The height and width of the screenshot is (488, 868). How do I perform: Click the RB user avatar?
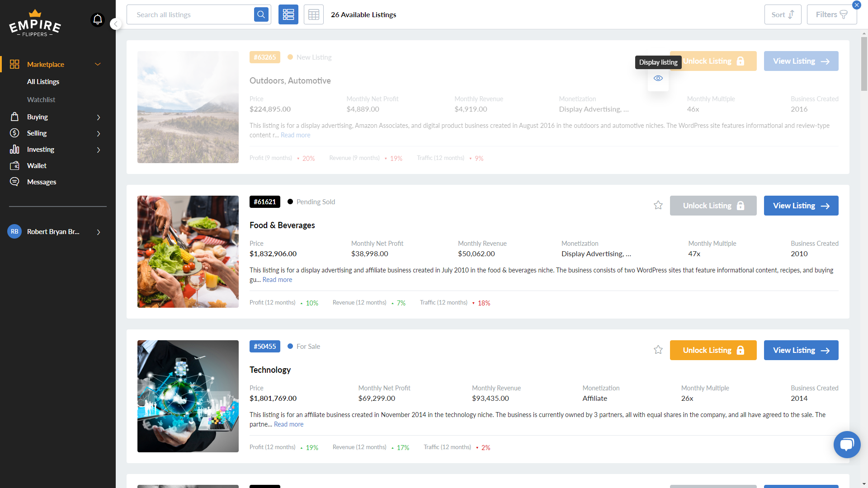pos(14,231)
